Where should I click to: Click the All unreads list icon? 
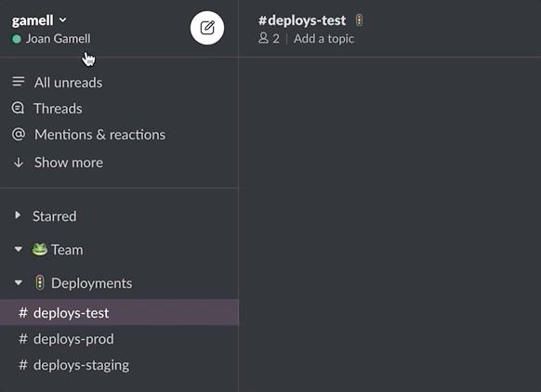pyautogui.click(x=19, y=82)
